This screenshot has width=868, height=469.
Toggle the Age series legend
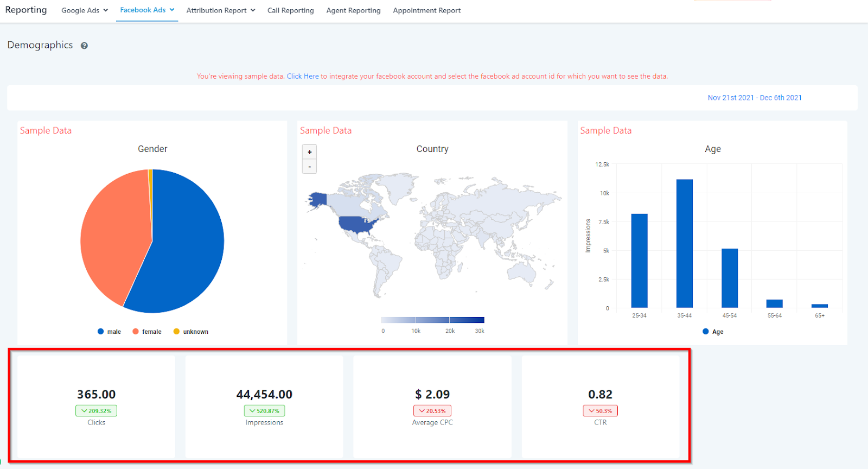[x=713, y=332]
